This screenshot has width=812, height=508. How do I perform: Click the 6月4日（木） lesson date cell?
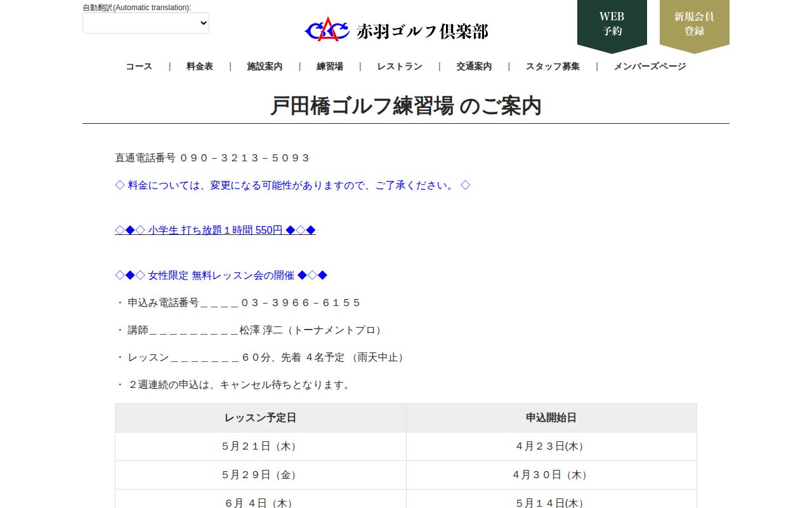(261, 499)
